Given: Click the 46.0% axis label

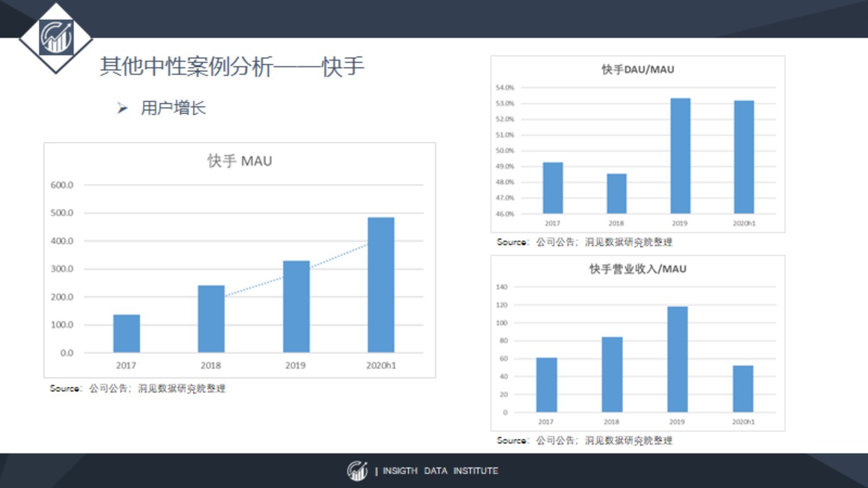Looking at the screenshot, I should (505, 214).
